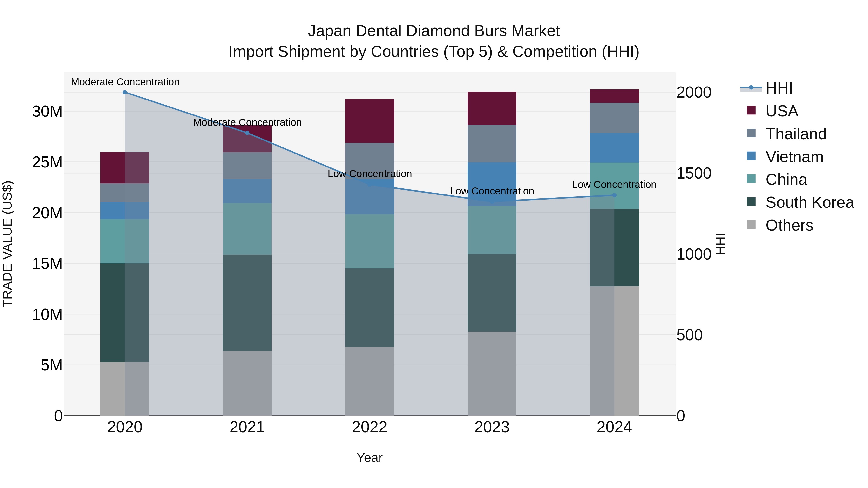
Task: Click the 2024 Vietnam bar segment
Action: point(614,148)
